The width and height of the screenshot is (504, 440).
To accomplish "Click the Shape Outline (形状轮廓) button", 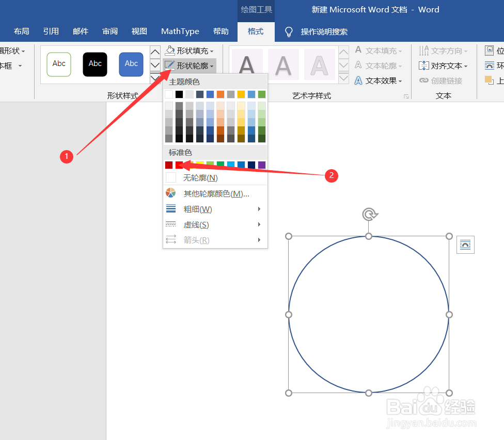I will coord(190,66).
